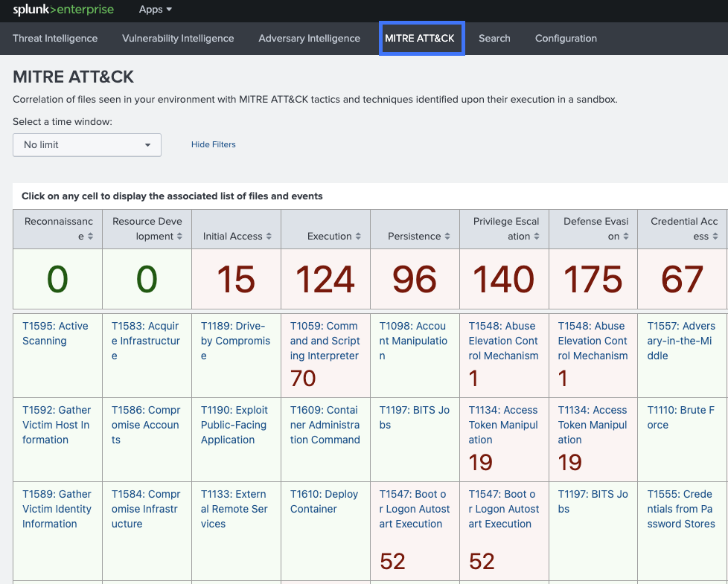The width and height of the screenshot is (728, 584).
Task: Click the Hide Filters link
Action: pos(213,145)
